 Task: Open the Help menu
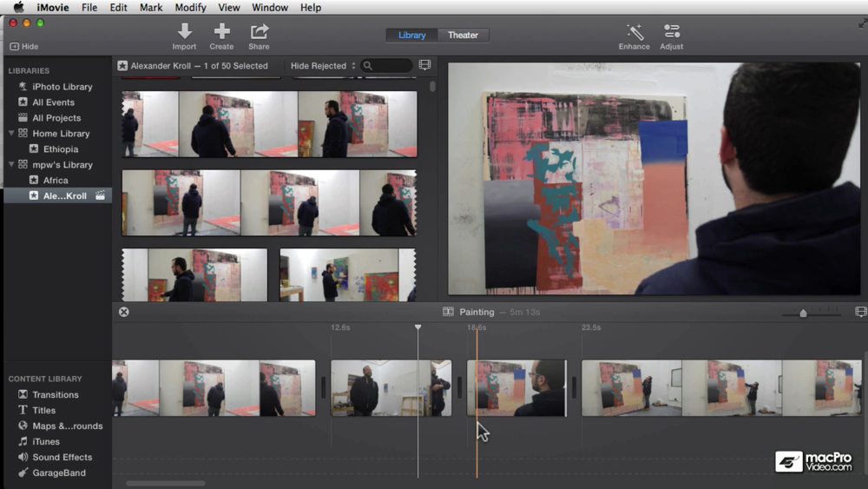(311, 7)
